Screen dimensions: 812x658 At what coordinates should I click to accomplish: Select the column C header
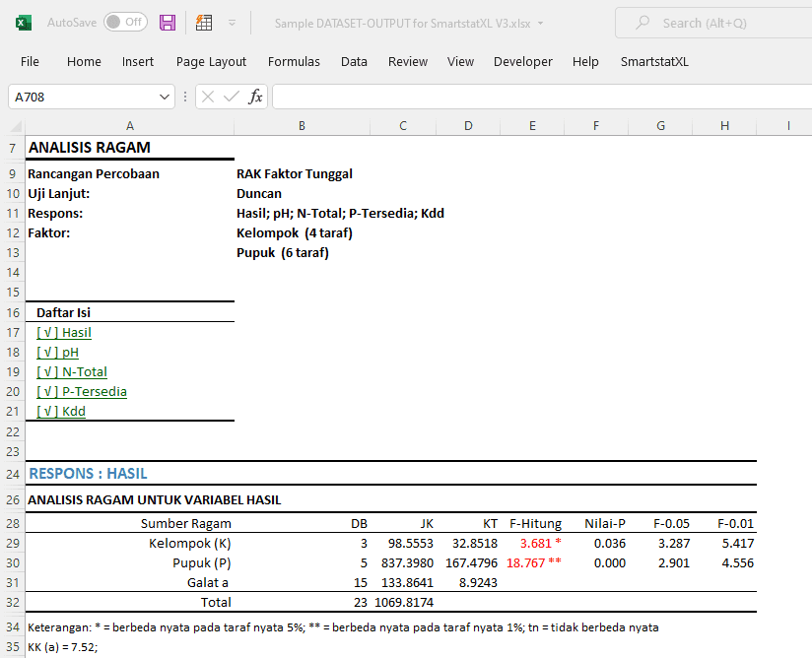point(403,125)
